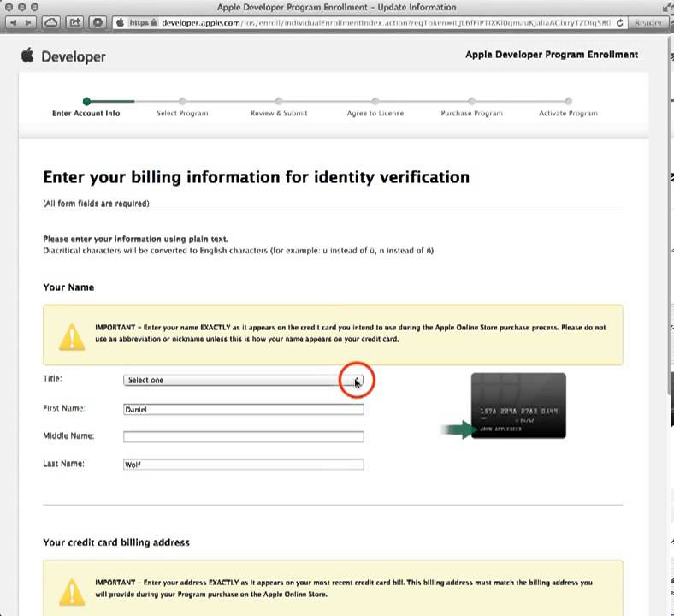Click 'Apple Developer Program Enrollment' header text
Image resolution: width=674 pixels, height=616 pixels.
(x=552, y=55)
